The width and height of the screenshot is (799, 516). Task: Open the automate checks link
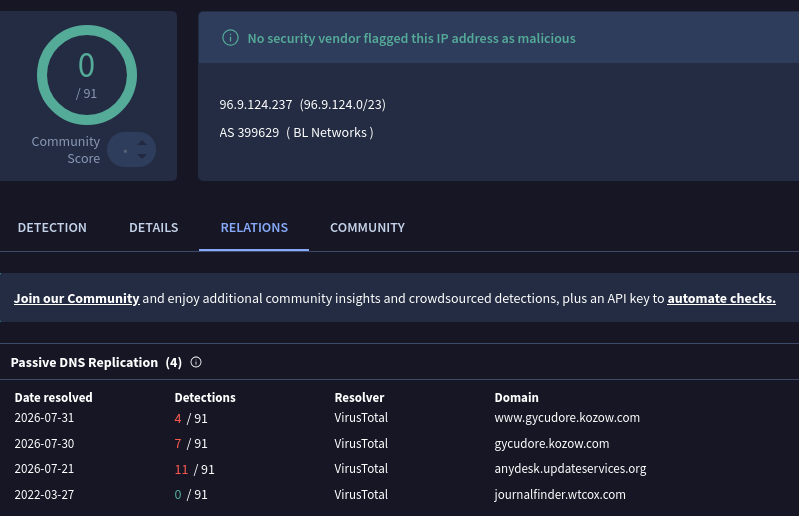click(722, 298)
